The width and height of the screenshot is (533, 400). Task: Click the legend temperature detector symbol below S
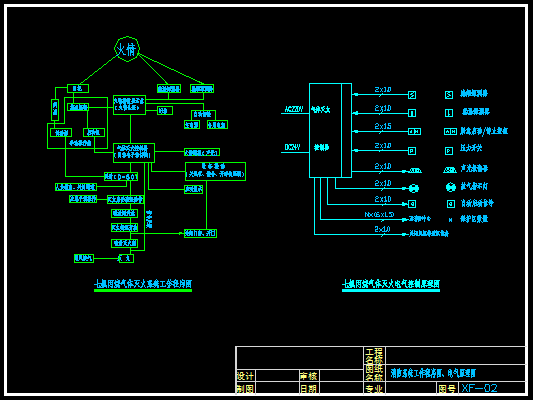[449, 113]
